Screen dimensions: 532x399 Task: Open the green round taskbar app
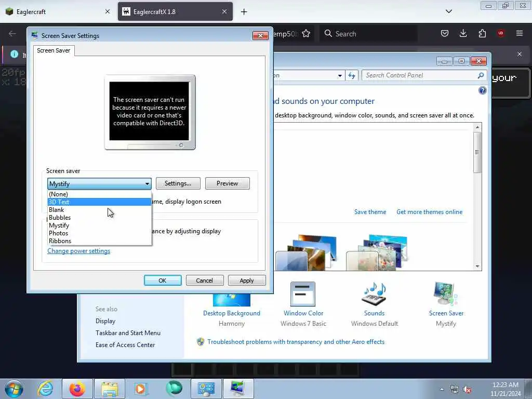tap(174, 389)
